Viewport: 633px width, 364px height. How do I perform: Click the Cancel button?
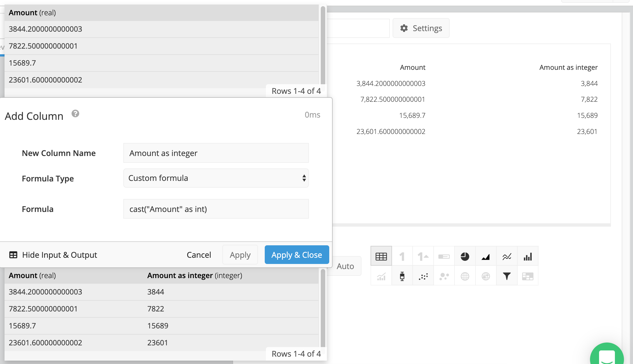(x=198, y=255)
